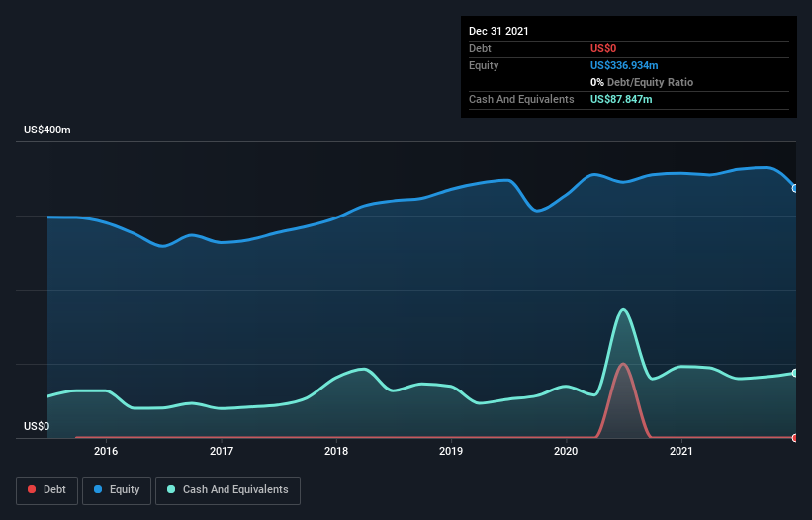Toggle the Equity legend button
Screen dimensions: 812x520
pos(117,490)
